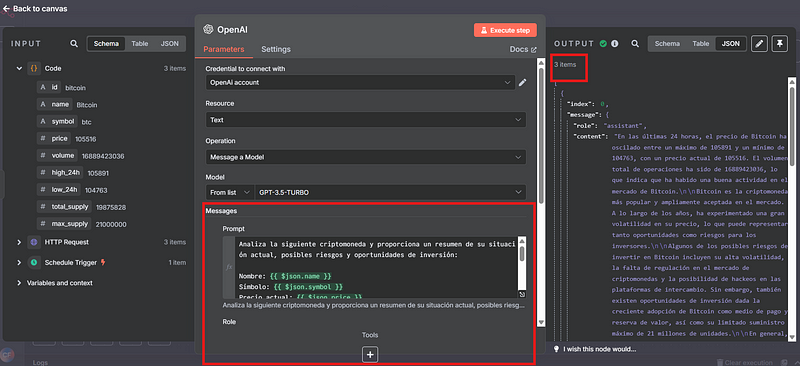Expand the Schedule Trigger node
Image resolution: width=800 pixels, height=366 pixels.
tap(19, 262)
